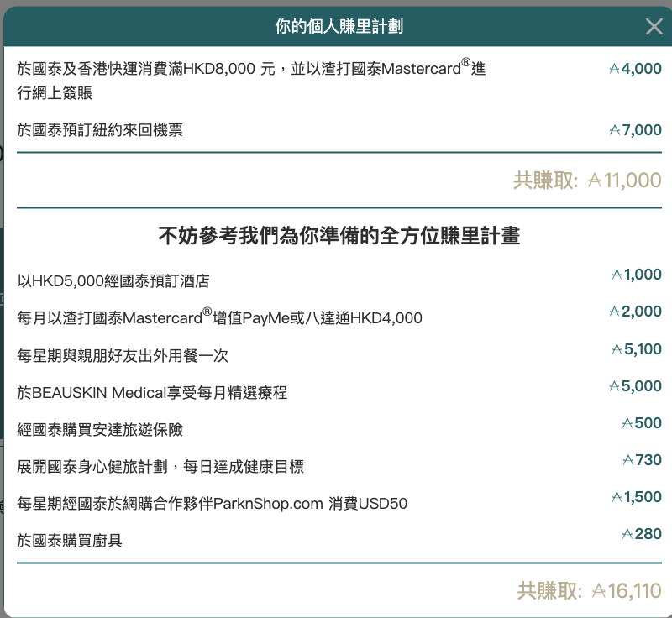Select the 於國泰購買廚具 row
The width and height of the screenshot is (672, 618).
70,540
